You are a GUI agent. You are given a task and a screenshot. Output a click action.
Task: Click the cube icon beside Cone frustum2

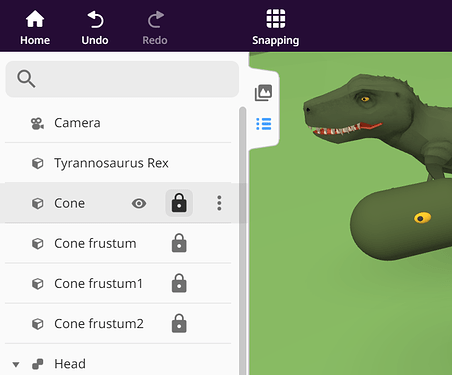pyautogui.click(x=37, y=324)
